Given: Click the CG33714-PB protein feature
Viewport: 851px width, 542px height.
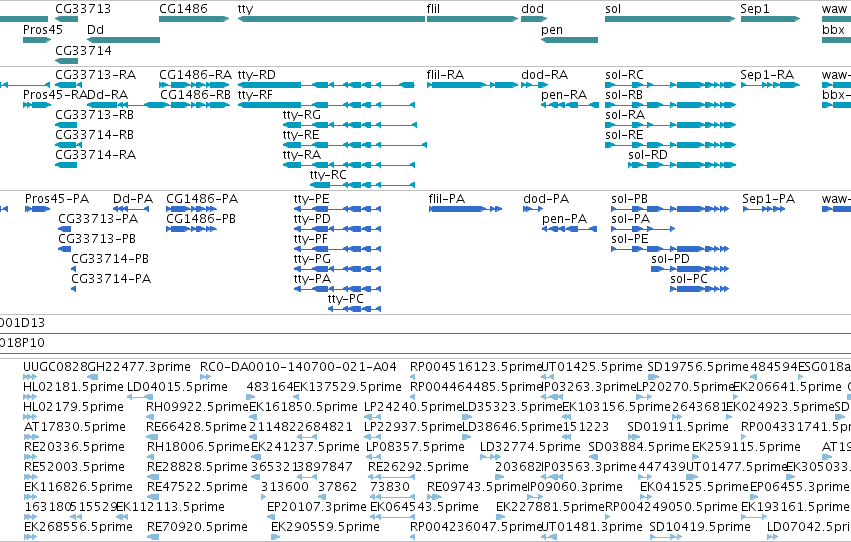Looking at the screenshot, I should click(x=73, y=269).
